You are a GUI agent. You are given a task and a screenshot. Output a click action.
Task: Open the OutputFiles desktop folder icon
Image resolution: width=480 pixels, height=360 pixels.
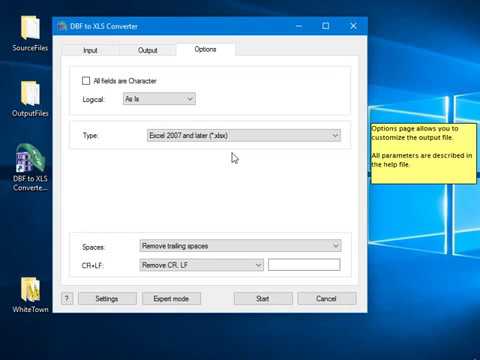pyautogui.click(x=30, y=99)
